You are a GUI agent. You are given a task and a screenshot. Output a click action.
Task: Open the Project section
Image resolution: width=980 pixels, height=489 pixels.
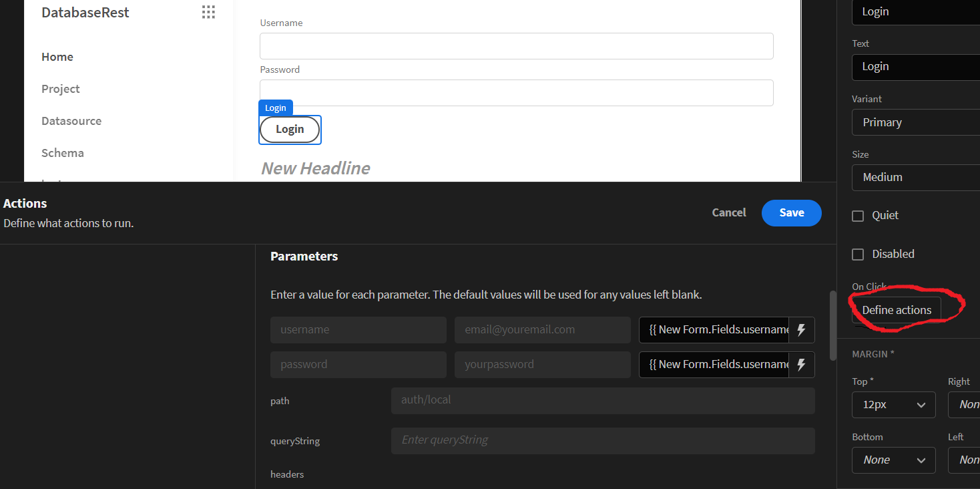point(60,88)
